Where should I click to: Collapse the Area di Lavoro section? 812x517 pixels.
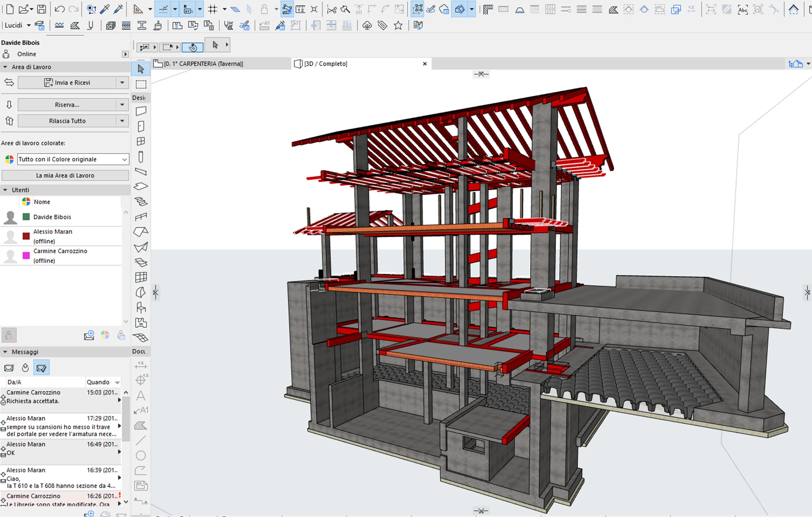(5, 67)
